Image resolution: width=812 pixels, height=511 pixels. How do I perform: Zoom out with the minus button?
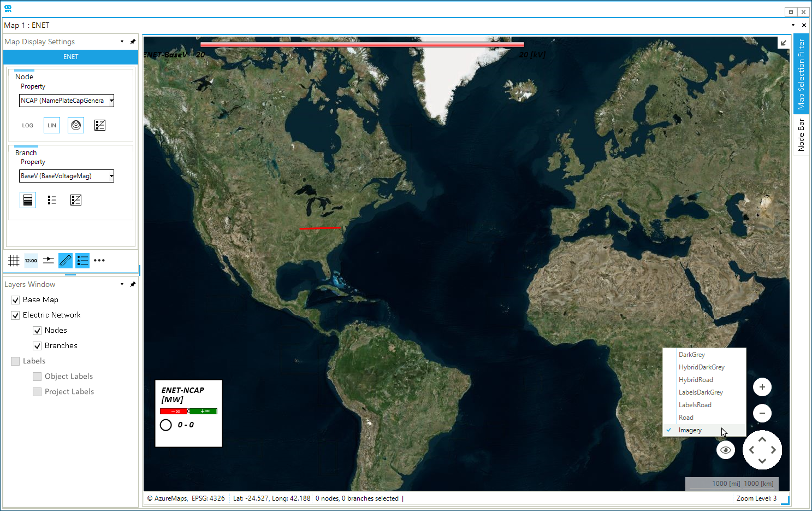[762, 413]
